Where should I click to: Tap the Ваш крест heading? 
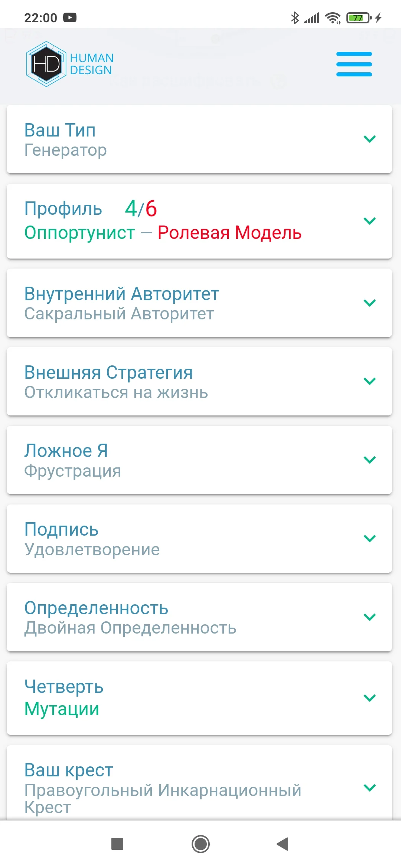(x=69, y=770)
